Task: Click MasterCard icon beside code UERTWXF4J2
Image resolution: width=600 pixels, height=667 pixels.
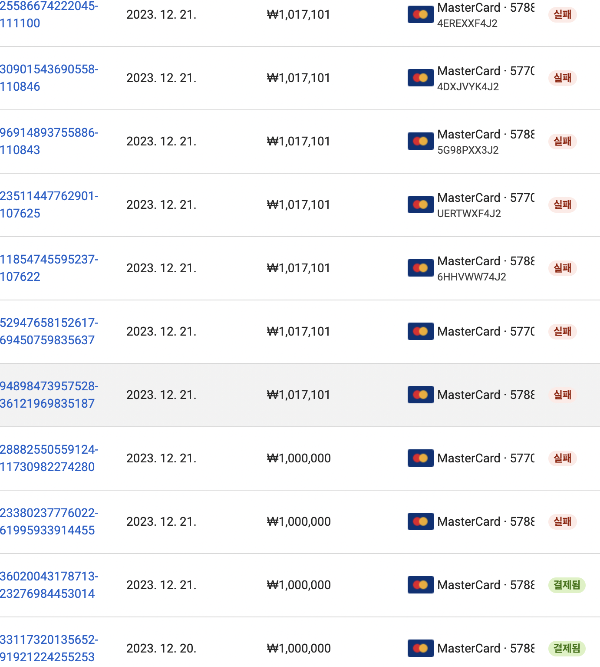Action: pos(420,205)
